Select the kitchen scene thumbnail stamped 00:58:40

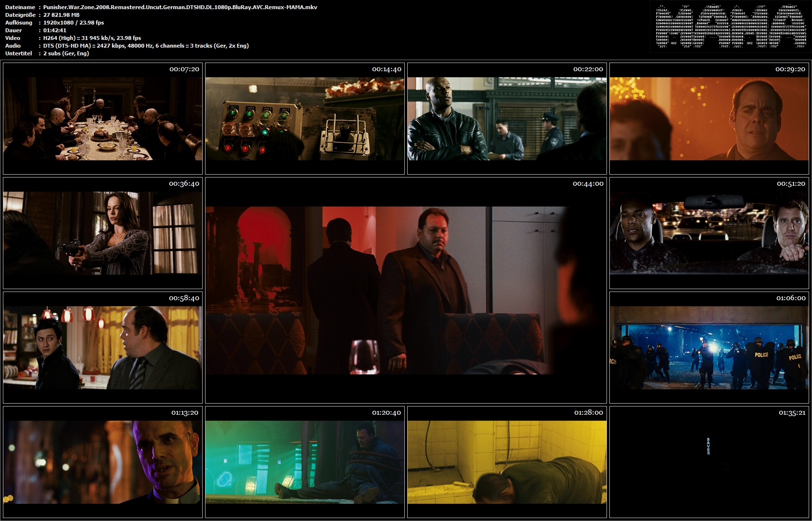click(x=103, y=347)
